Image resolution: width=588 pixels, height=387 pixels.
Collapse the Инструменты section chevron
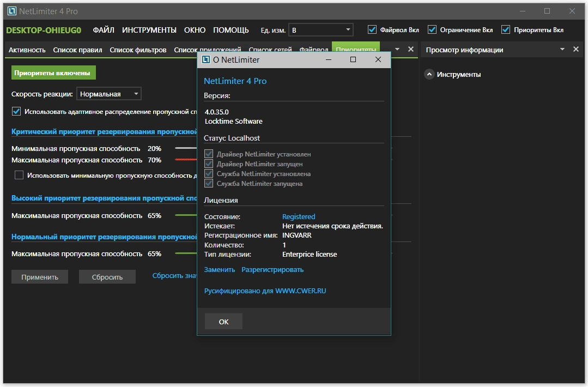tap(429, 74)
